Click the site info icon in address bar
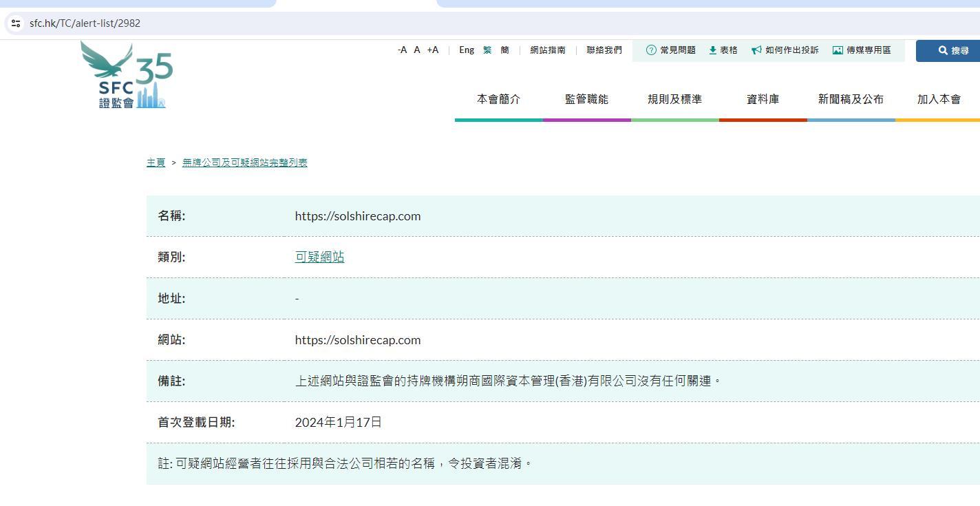The height and width of the screenshot is (506, 980). [x=16, y=23]
